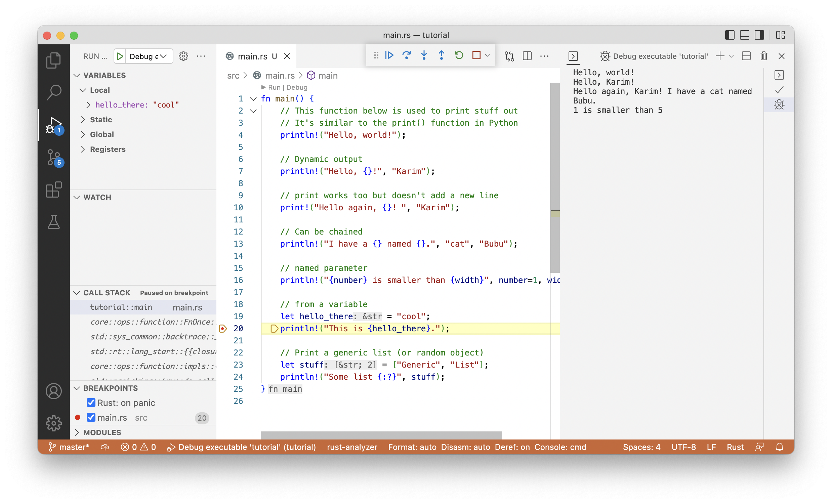Toggle the red breakpoint dot on line 20
Screen dimensions: 832x504
tap(222, 328)
